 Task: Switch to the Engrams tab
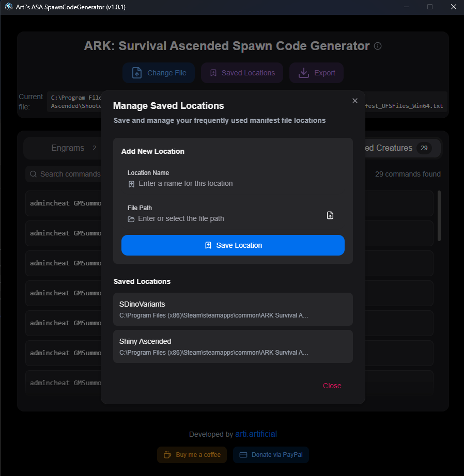pyautogui.click(x=68, y=148)
